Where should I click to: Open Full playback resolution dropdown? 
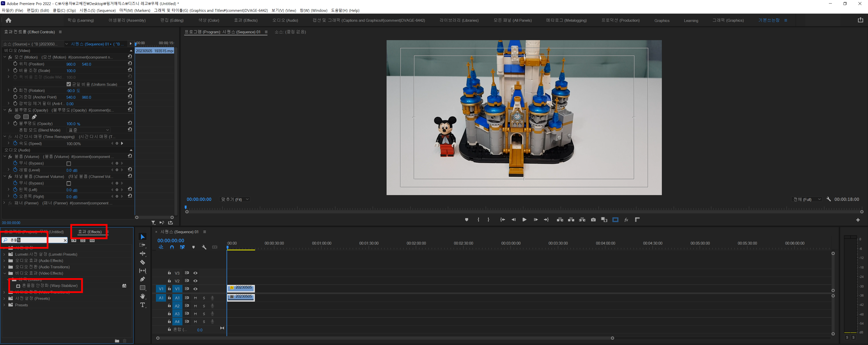tap(807, 199)
